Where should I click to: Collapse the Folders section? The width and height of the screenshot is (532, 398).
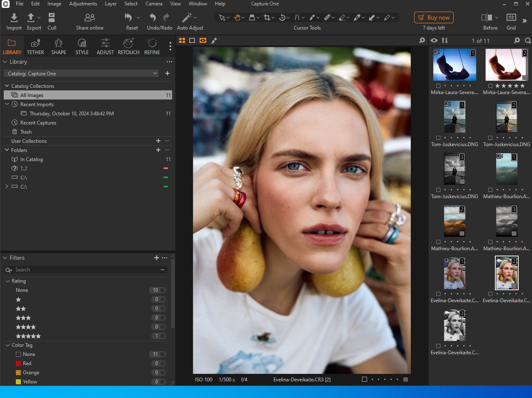click(x=7, y=150)
